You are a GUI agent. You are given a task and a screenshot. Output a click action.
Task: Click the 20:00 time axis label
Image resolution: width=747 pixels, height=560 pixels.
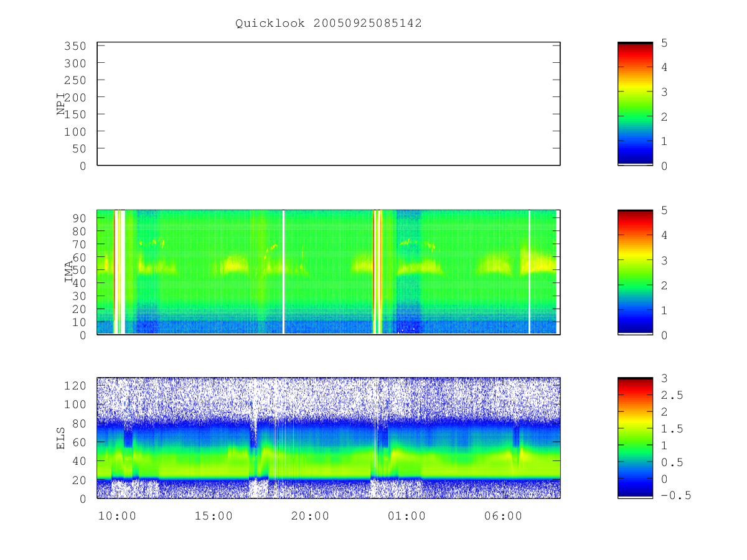pyautogui.click(x=310, y=516)
